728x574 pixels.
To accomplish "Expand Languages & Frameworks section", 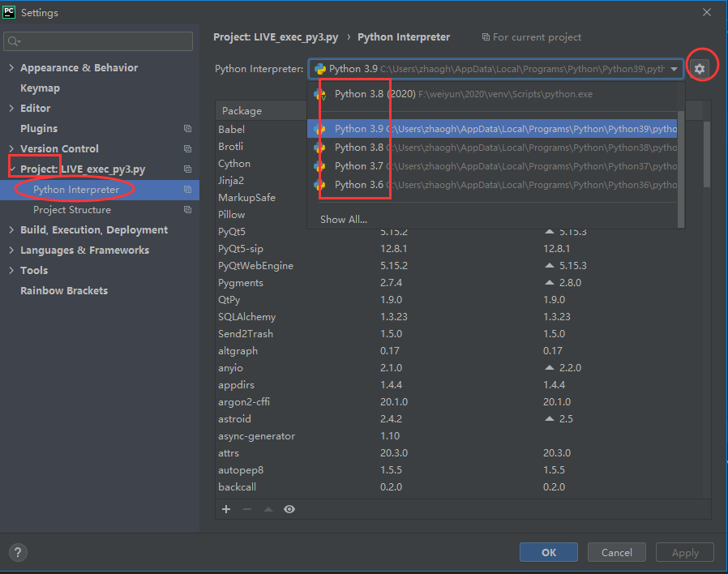I will [11, 251].
